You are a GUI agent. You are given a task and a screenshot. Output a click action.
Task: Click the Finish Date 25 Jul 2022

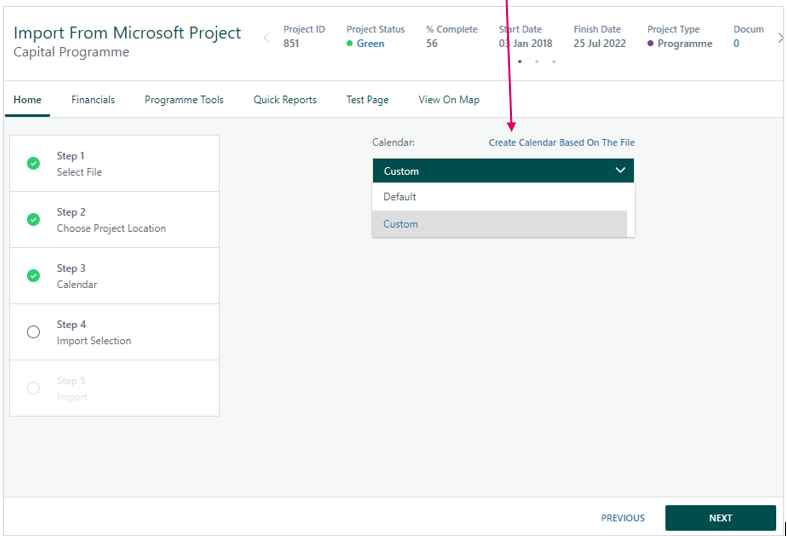click(x=599, y=44)
